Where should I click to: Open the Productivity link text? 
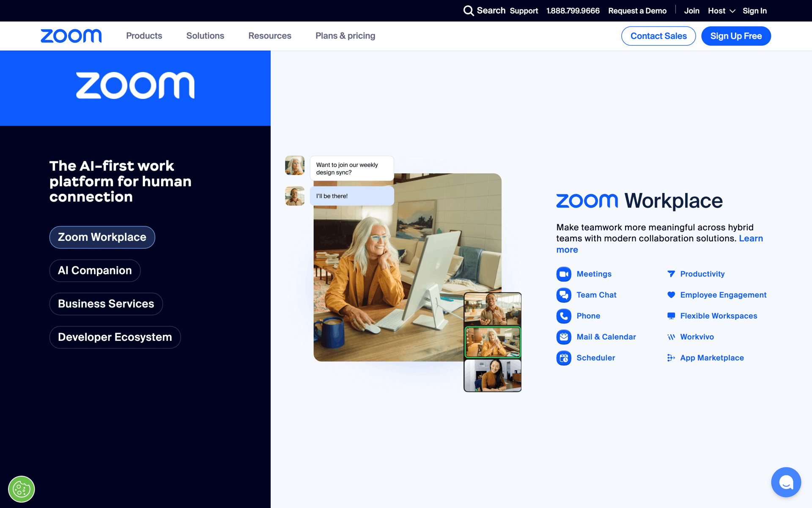pos(702,274)
